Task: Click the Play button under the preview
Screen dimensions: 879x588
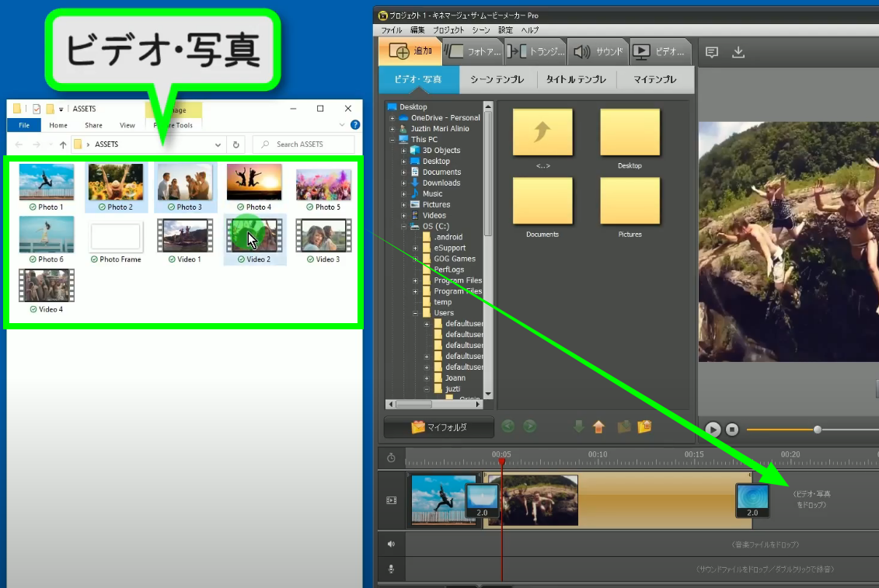Action: 713,430
